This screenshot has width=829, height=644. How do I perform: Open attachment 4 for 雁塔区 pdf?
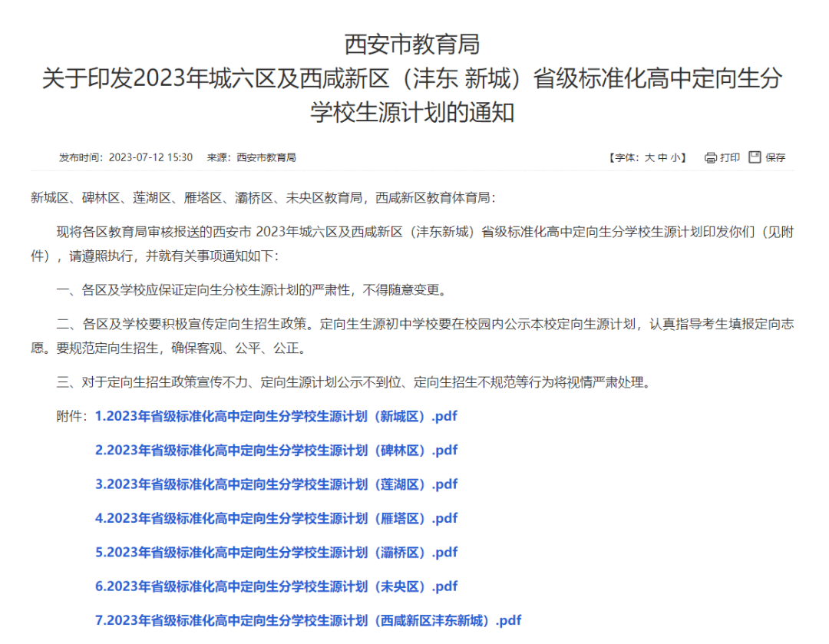[x=276, y=518]
